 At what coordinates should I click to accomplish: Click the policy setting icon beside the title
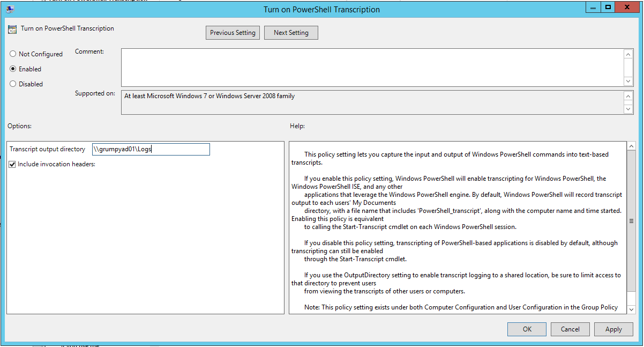(12, 29)
